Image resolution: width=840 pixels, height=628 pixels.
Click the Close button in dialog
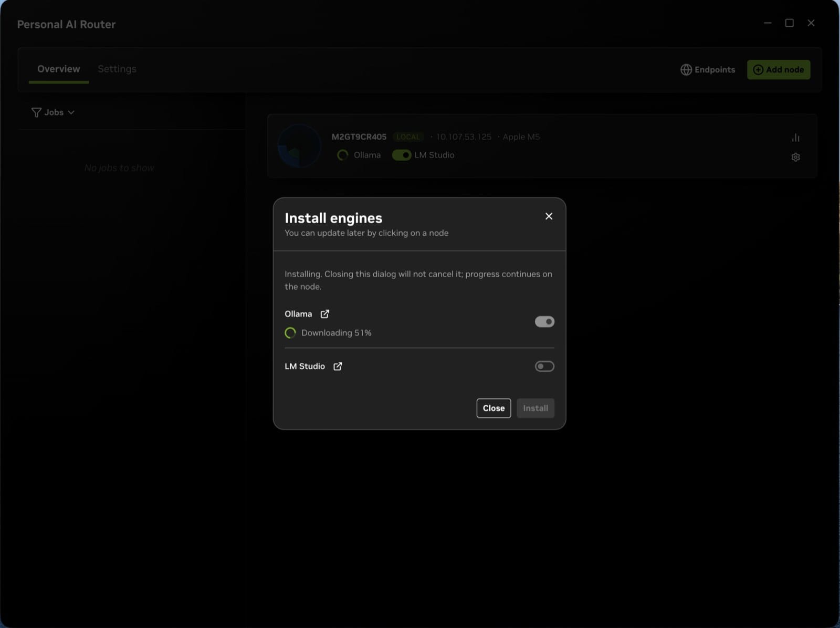493,408
